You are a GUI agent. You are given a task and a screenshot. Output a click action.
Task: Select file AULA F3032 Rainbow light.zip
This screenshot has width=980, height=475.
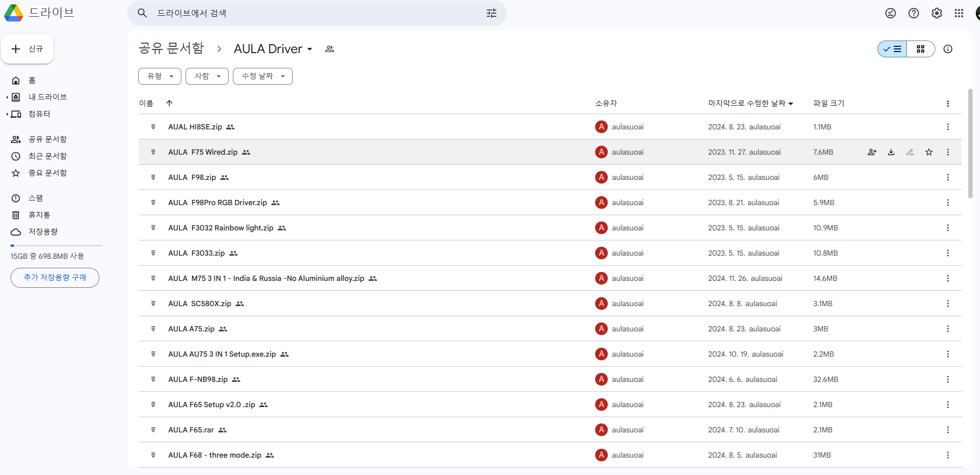coord(550,228)
